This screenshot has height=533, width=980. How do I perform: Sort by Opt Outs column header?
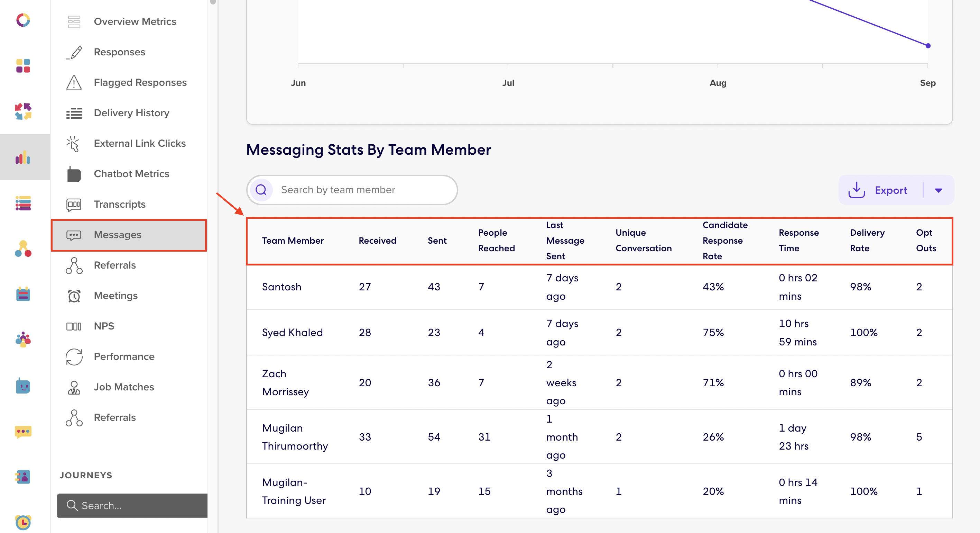926,241
